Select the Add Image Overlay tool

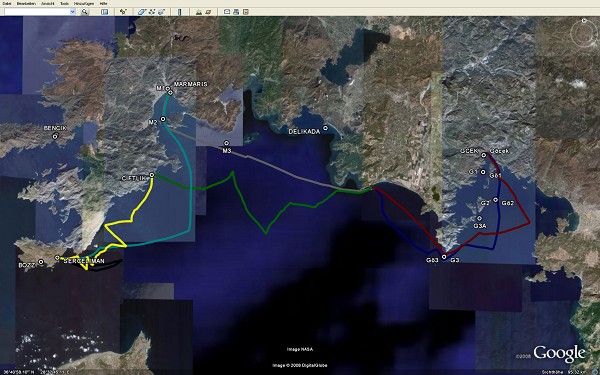point(161,12)
